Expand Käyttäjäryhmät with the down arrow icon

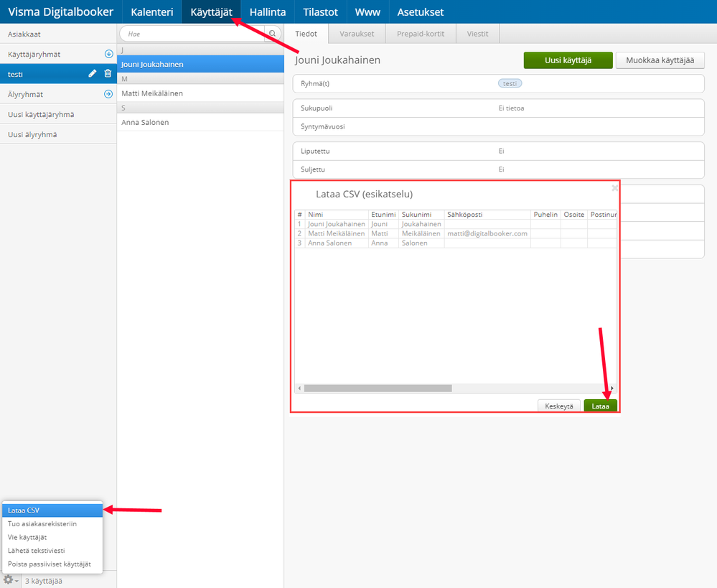(x=109, y=54)
